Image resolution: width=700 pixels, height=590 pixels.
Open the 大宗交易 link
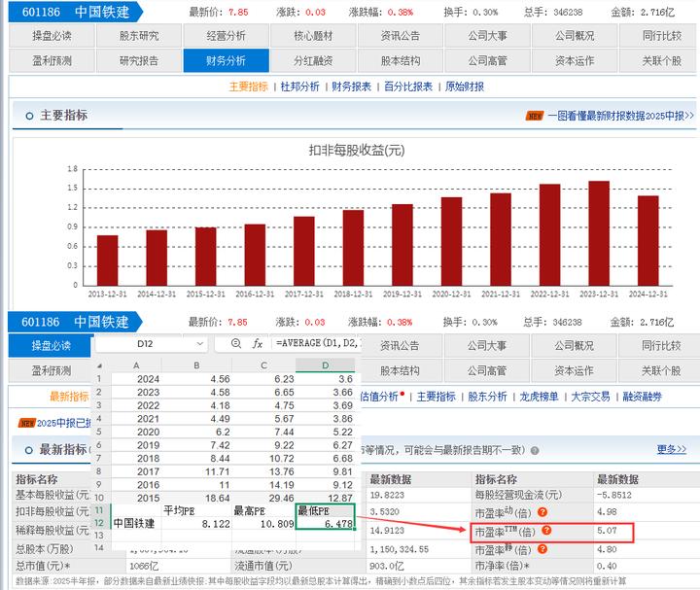pyautogui.click(x=590, y=397)
